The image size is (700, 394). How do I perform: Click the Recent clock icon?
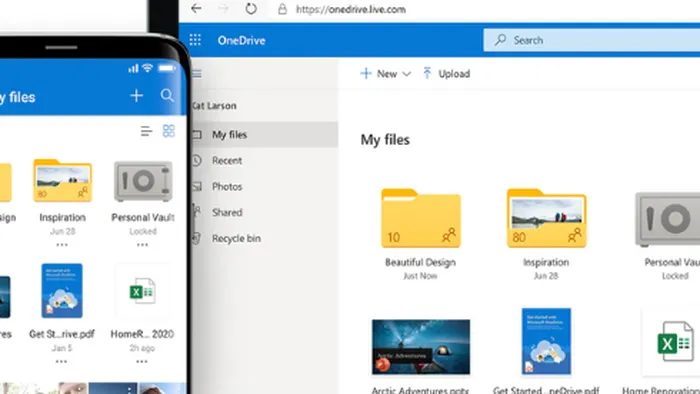pos(196,161)
